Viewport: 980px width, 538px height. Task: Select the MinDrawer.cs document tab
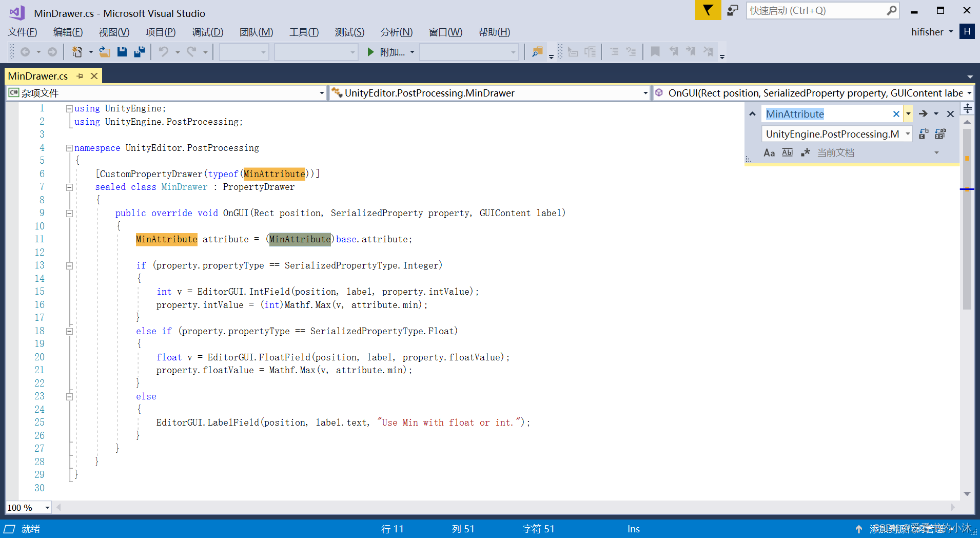(38, 76)
